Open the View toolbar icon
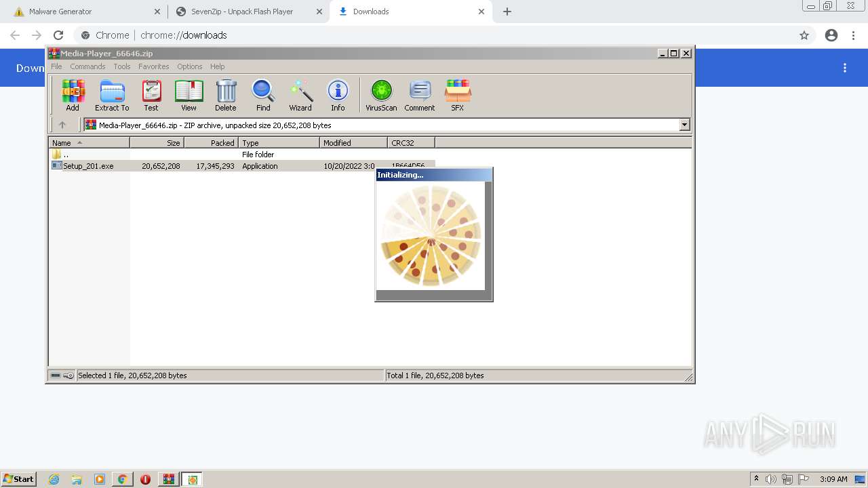 189,95
